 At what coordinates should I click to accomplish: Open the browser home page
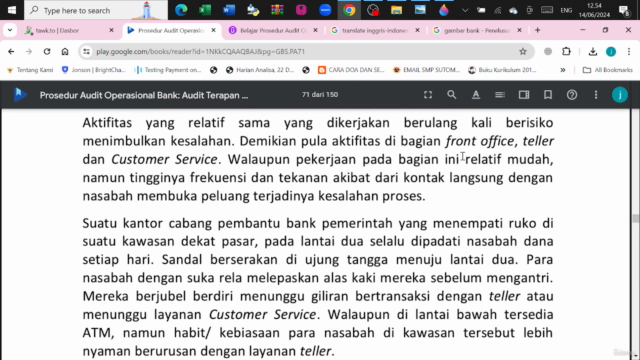tap(65, 51)
